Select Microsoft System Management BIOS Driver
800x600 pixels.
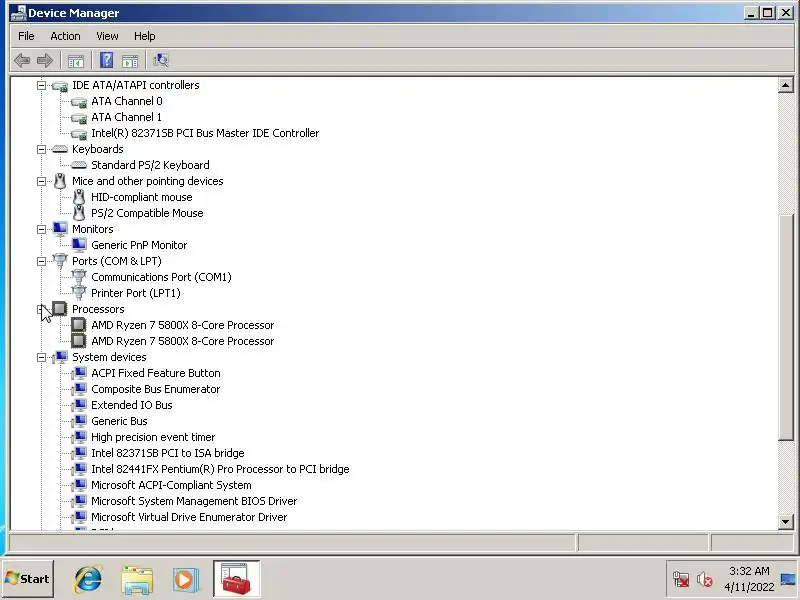[194, 501]
